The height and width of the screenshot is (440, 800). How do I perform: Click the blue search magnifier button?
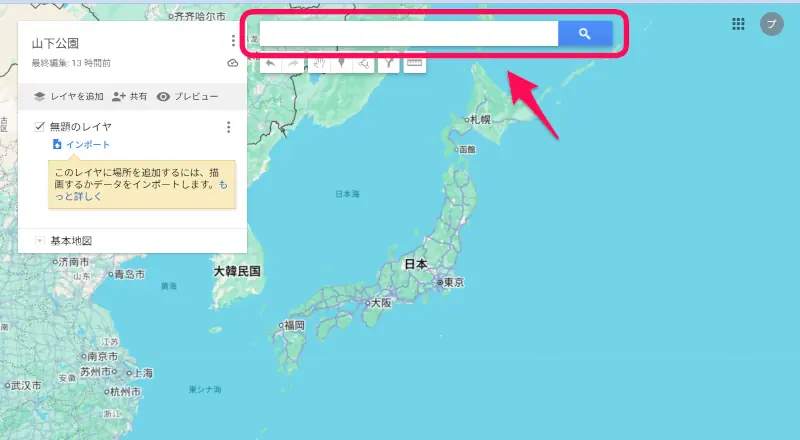coord(585,34)
